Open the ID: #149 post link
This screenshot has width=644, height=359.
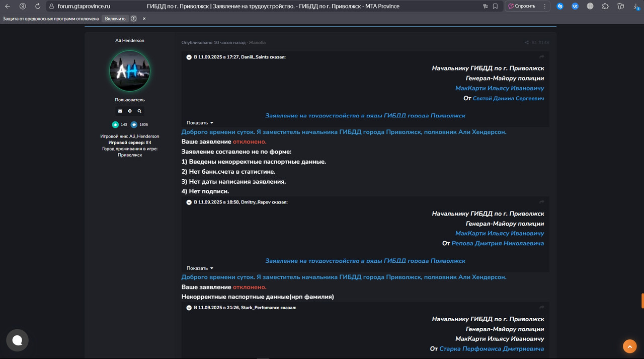pyautogui.click(x=540, y=43)
